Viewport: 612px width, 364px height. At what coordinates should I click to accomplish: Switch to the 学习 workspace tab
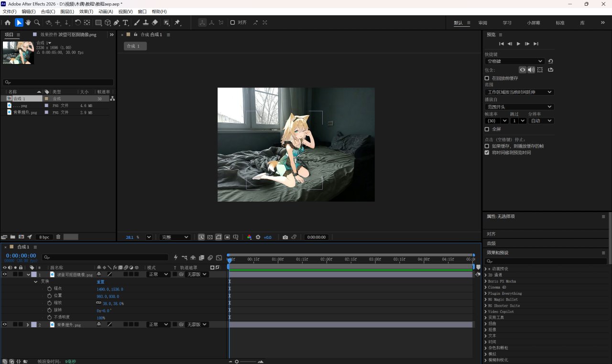[507, 23]
